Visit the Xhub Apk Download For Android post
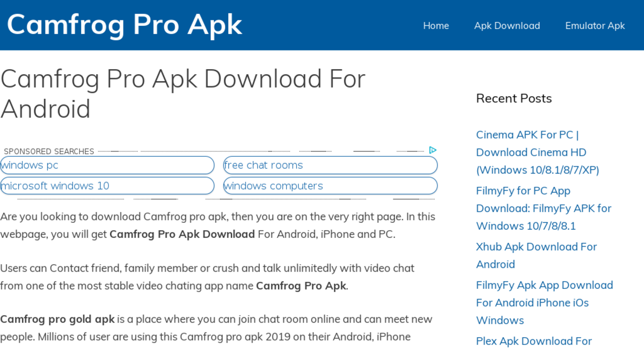Image resolution: width=644 pixels, height=349 pixels. point(537,256)
